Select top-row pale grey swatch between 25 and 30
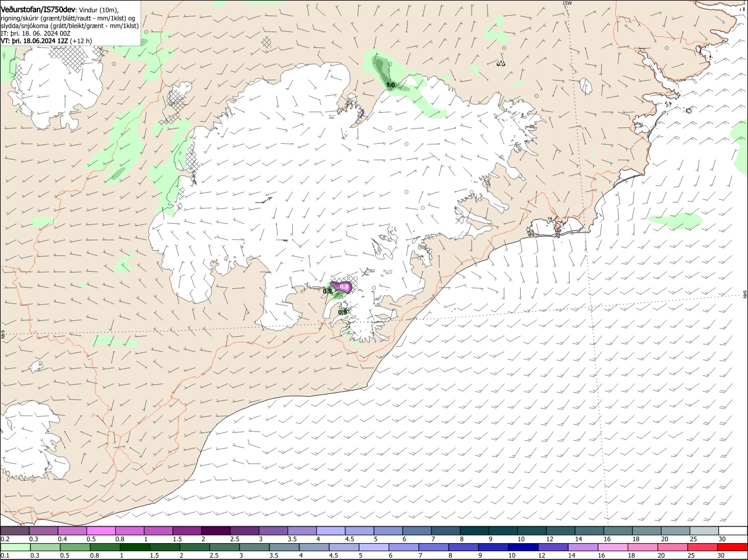Screen dimensions: 748x560 pos(704,531)
